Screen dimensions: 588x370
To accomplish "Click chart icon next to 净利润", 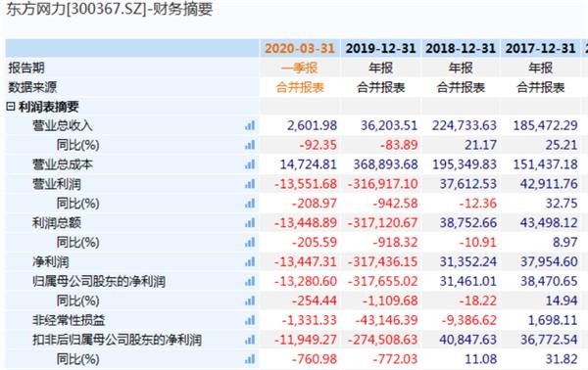I will [x=250, y=262].
